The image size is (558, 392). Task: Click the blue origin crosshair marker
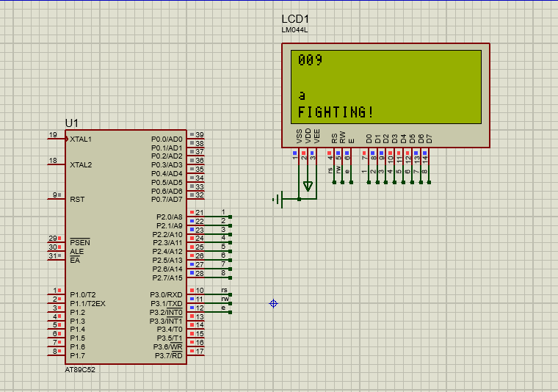tap(273, 303)
